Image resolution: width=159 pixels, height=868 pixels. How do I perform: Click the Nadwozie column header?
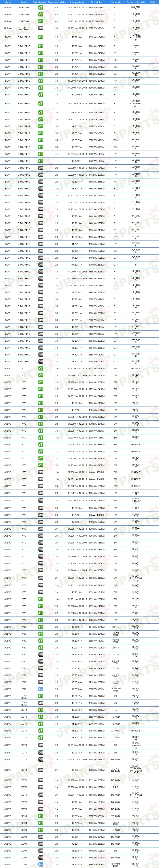tap(115, 2)
